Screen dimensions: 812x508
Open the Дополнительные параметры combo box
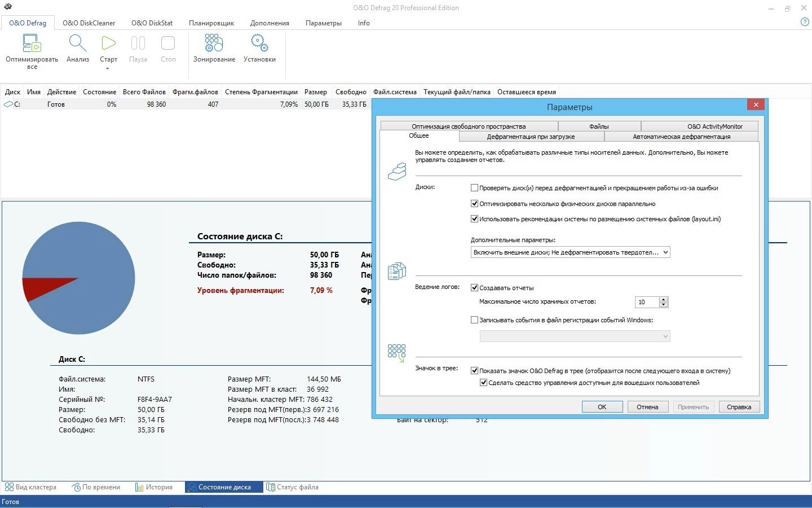pyautogui.click(x=570, y=252)
